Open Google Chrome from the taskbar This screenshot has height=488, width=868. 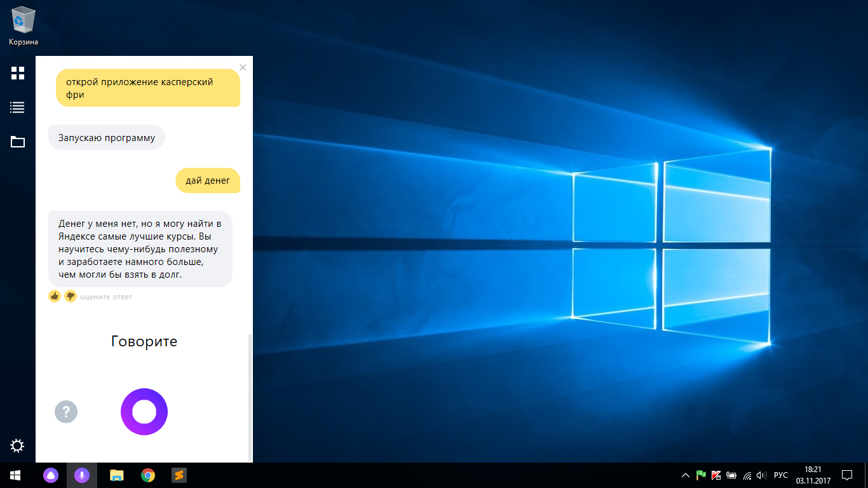[x=148, y=475]
